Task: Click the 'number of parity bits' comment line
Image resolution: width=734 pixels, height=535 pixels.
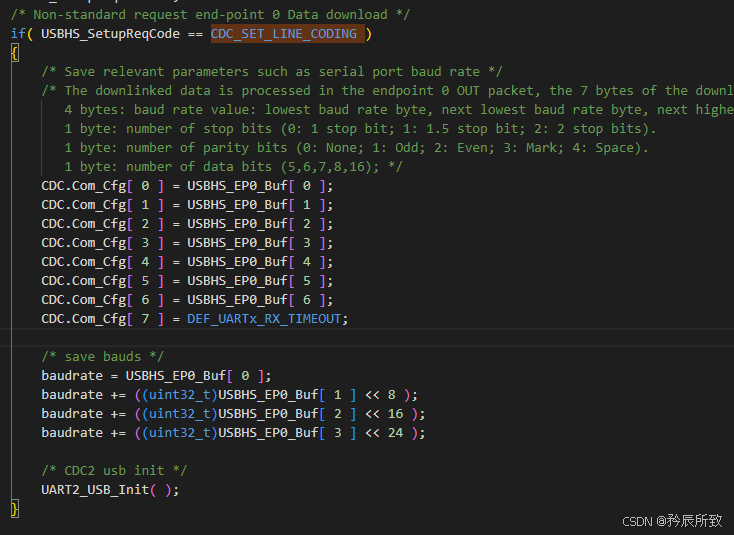Action: coord(356,147)
